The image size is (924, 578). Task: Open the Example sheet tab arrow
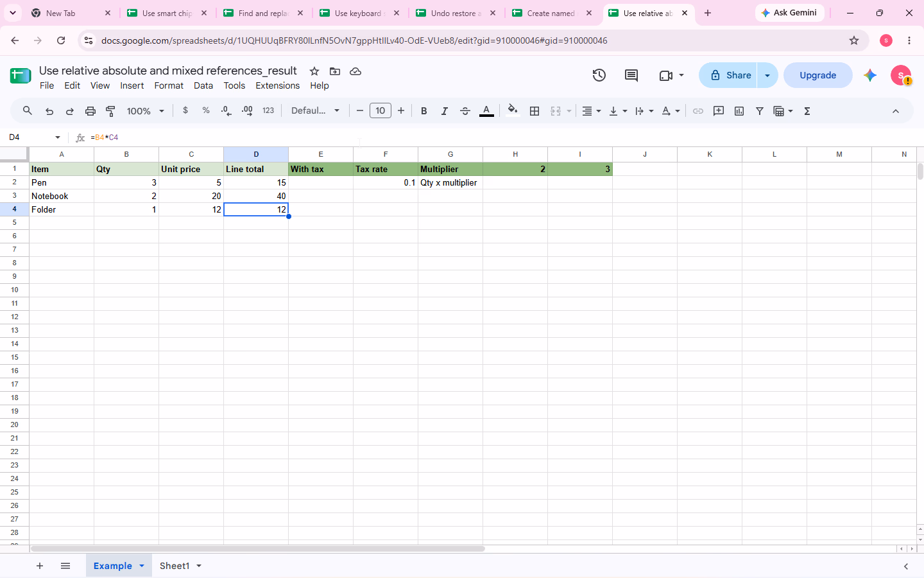tap(142, 566)
